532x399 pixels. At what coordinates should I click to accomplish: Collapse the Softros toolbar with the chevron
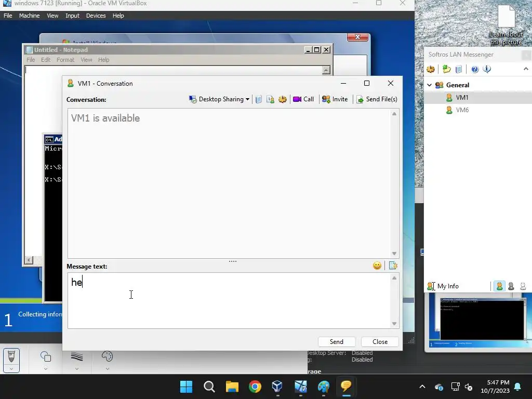(x=526, y=69)
